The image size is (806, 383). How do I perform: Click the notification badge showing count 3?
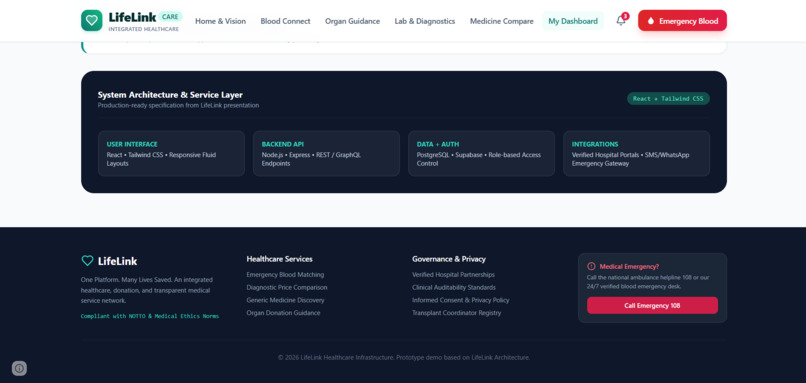tap(625, 16)
